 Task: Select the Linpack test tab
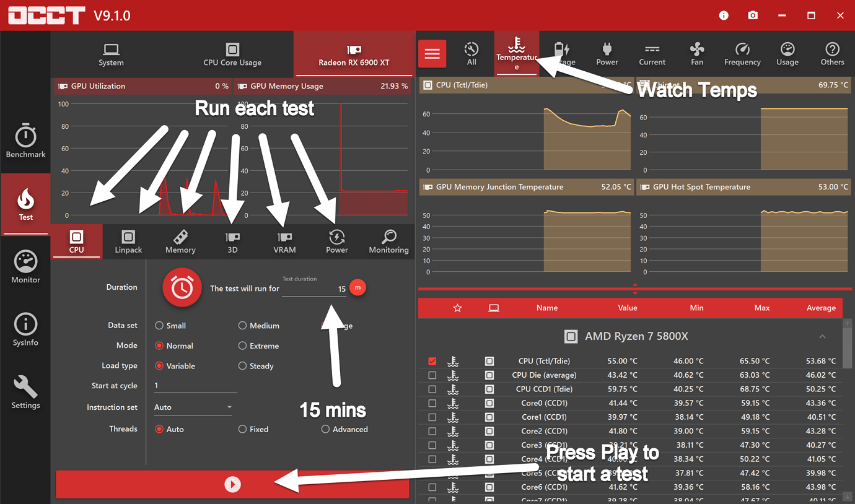[x=128, y=241]
